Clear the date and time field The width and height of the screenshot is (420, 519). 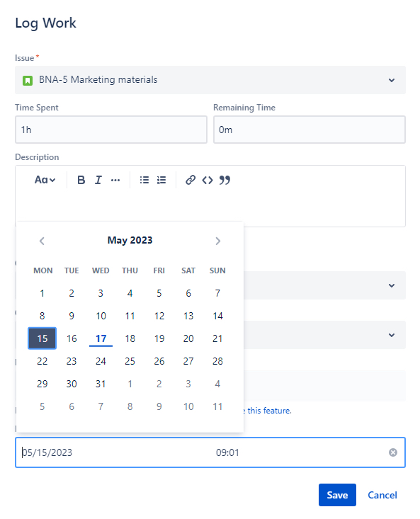[x=393, y=452]
